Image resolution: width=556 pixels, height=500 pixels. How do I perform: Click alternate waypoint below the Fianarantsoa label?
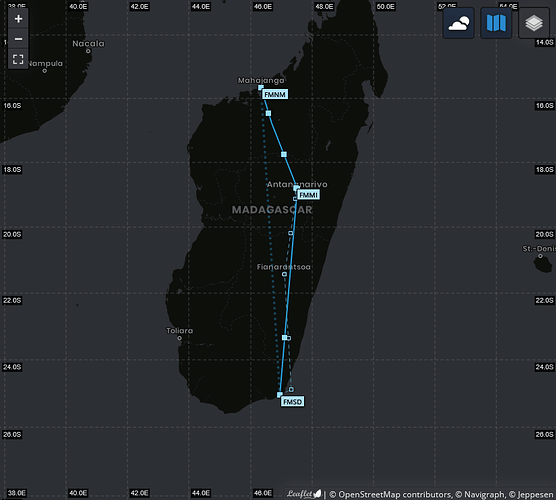[284, 274]
